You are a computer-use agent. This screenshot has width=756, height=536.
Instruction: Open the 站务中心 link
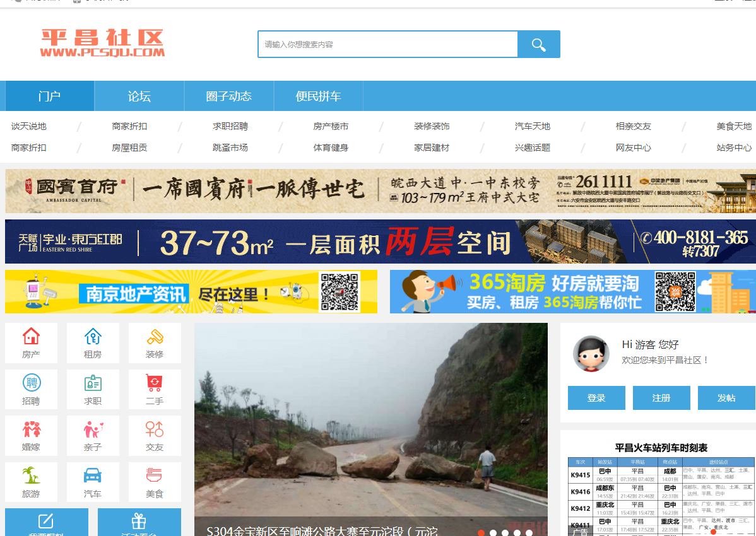tap(734, 148)
